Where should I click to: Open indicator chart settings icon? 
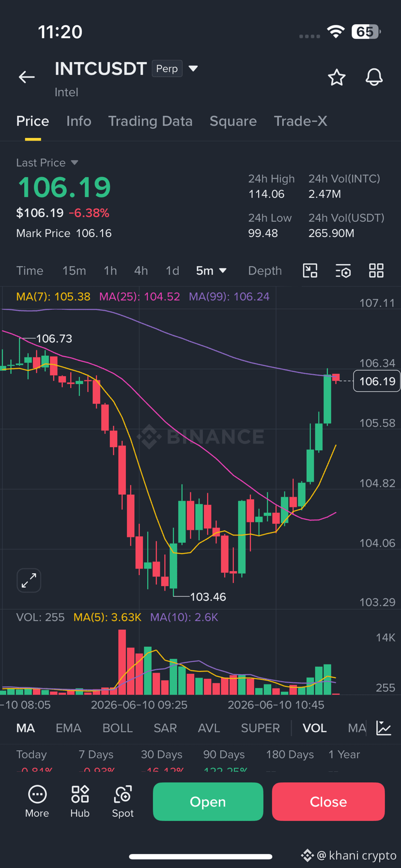pyautogui.click(x=384, y=728)
